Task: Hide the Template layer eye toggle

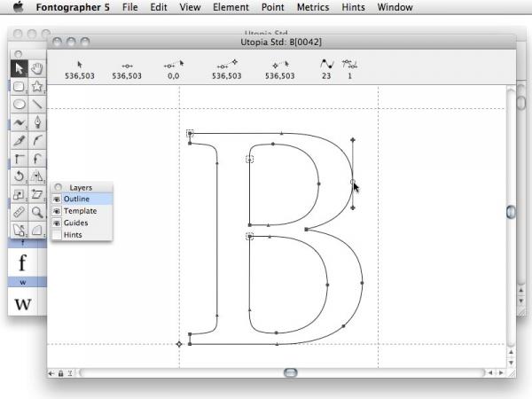Action: point(57,211)
